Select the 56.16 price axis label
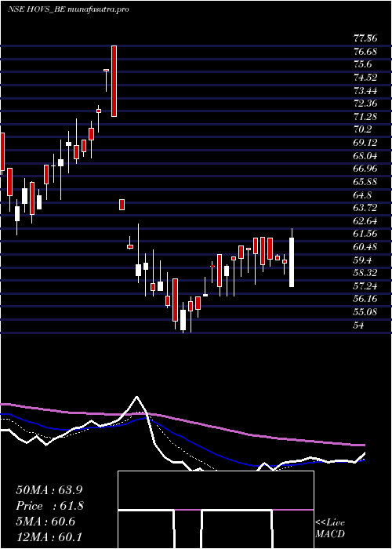Viewport: 392px width, 549px height. (x=367, y=299)
